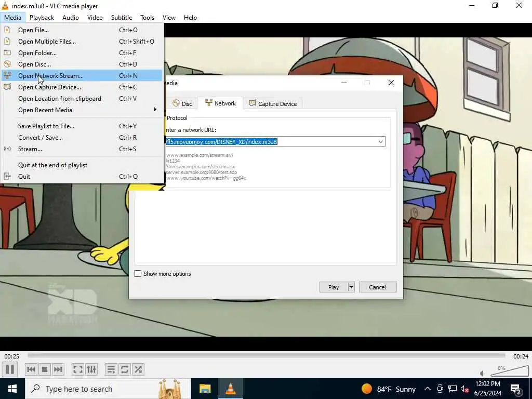Open the notification center

[516, 389]
